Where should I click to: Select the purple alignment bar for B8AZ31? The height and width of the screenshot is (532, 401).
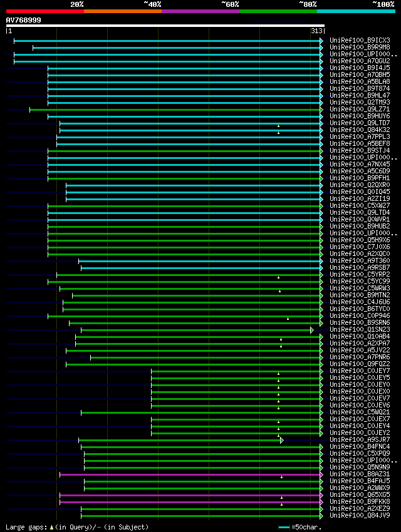tap(190, 474)
